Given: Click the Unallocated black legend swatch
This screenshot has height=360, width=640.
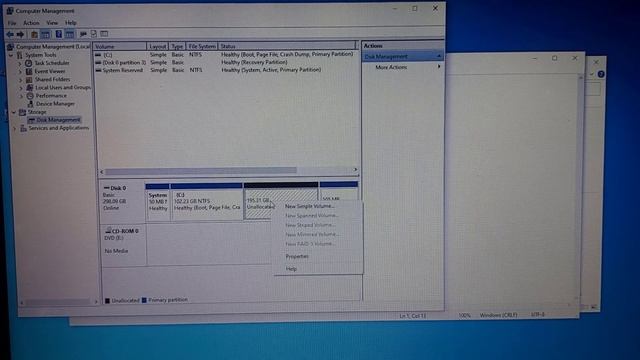Looking at the screenshot, I should pos(108,301).
